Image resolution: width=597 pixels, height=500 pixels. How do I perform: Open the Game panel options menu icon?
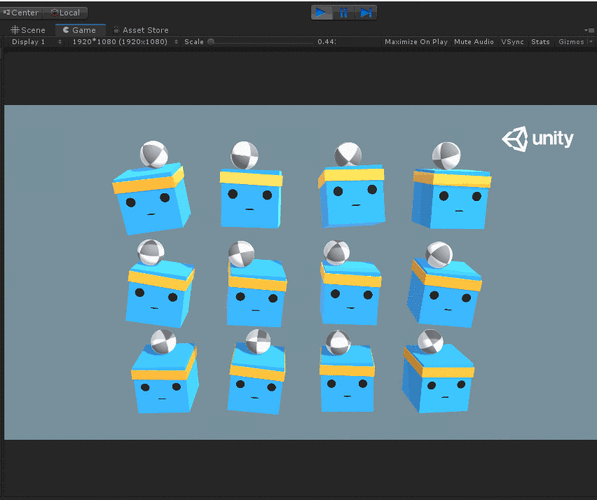pyautogui.click(x=589, y=30)
